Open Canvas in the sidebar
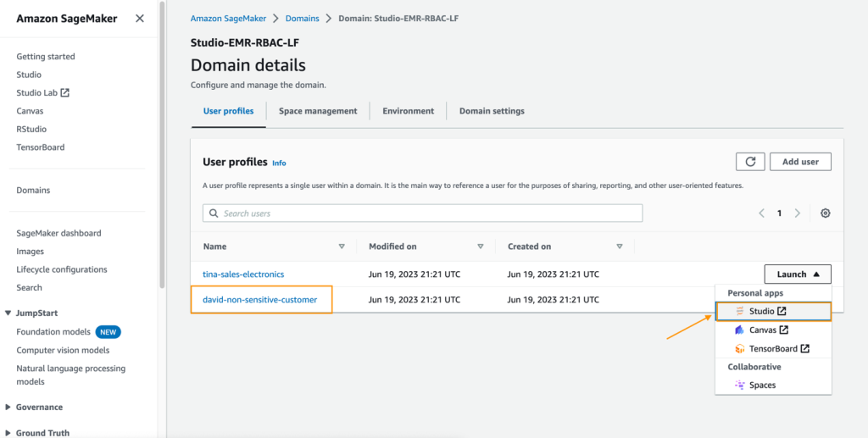 click(30, 111)
